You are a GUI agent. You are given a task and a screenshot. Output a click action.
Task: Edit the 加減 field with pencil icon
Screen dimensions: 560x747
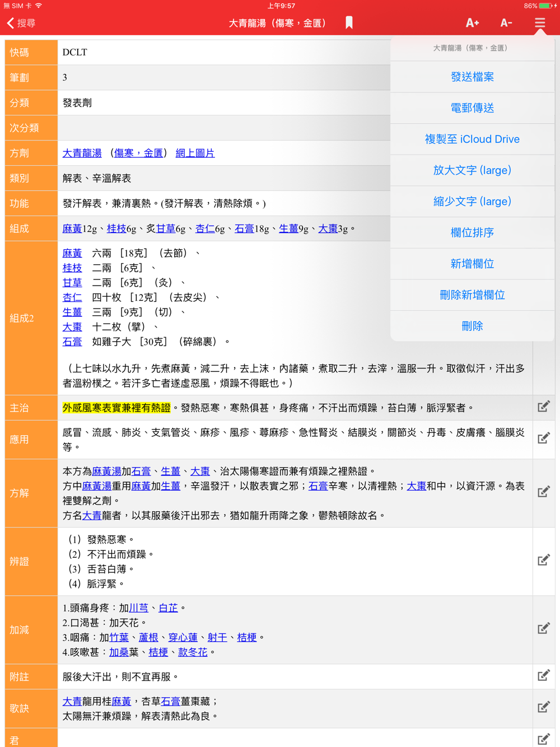point(544,629)
